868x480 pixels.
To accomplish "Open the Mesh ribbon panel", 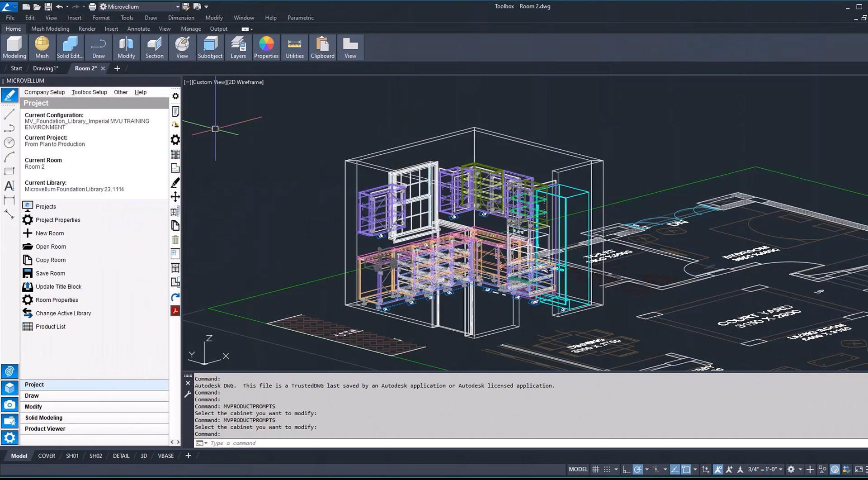I will point(42,48).
